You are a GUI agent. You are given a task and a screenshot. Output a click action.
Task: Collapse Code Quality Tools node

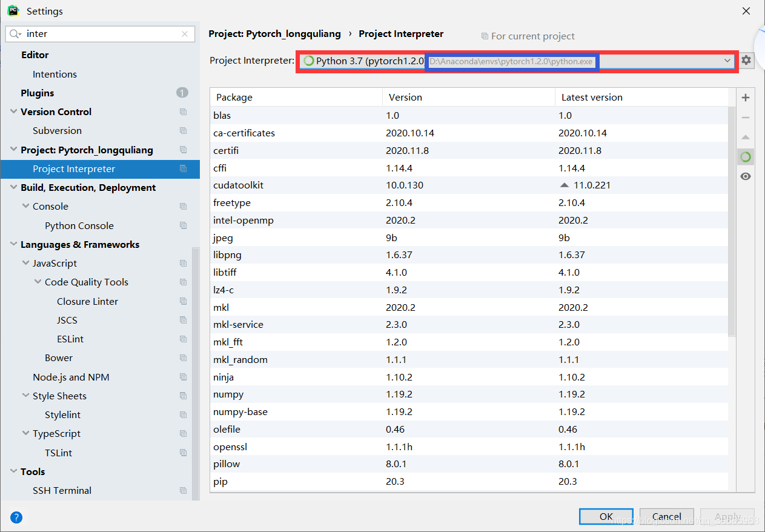pos(38,282)
